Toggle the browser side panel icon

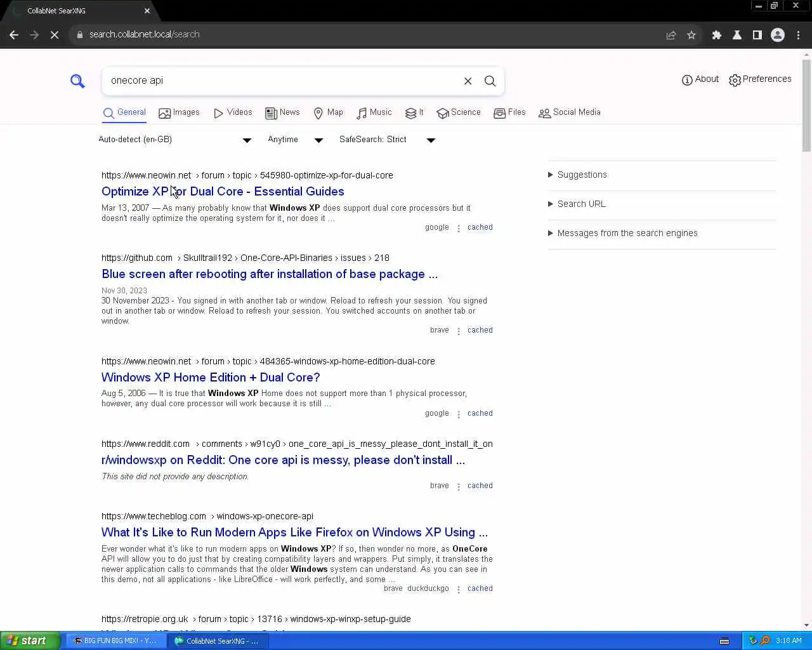point(757,35)
